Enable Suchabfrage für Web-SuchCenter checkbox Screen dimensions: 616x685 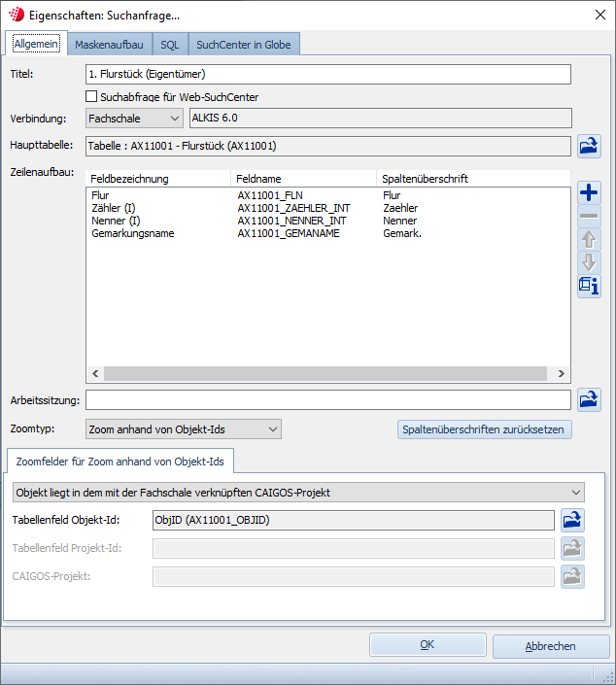coord(91,96)
